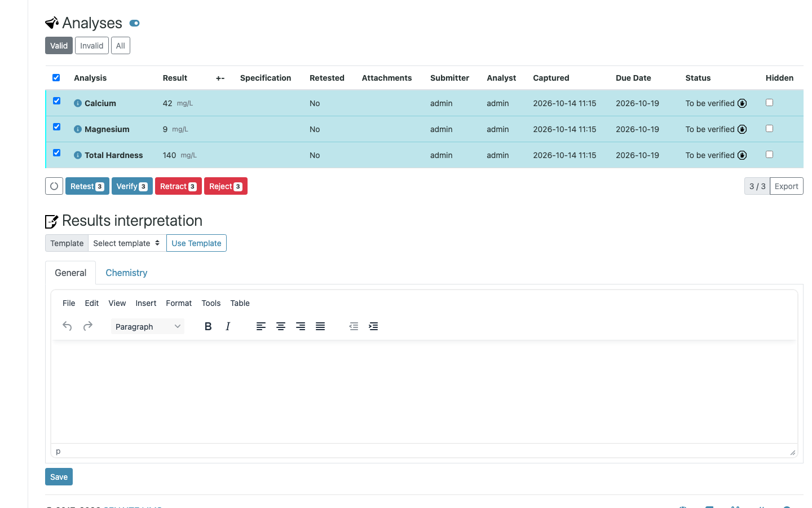Screen dimensions: 812x508
Task: Decrease indent in the editor
Action: click(x=354, y=326)
